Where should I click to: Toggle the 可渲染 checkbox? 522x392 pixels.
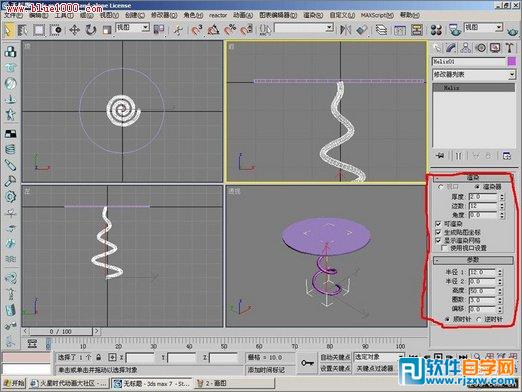[x=438, y=224]
